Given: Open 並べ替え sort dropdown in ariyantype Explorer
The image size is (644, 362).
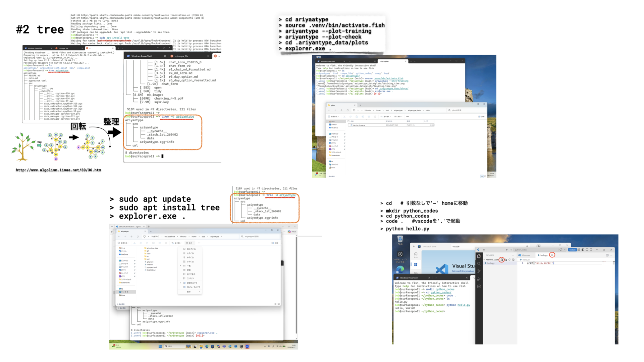Looking at the screenshot, I should (x=177, y=243).
